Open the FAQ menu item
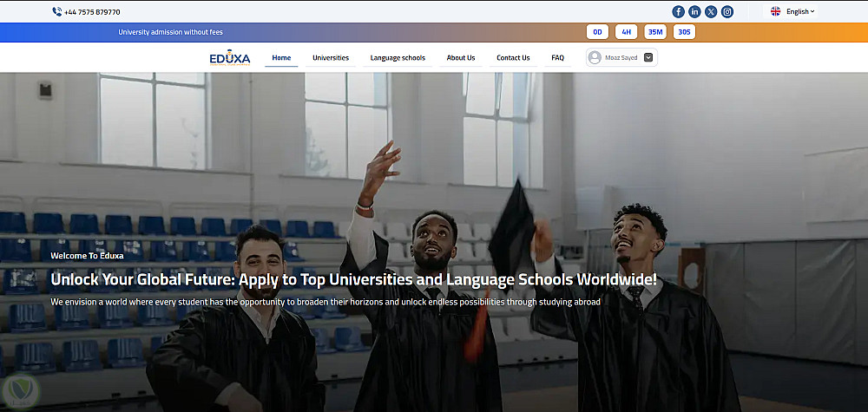 pyautogui.click(x=557, y=57)
